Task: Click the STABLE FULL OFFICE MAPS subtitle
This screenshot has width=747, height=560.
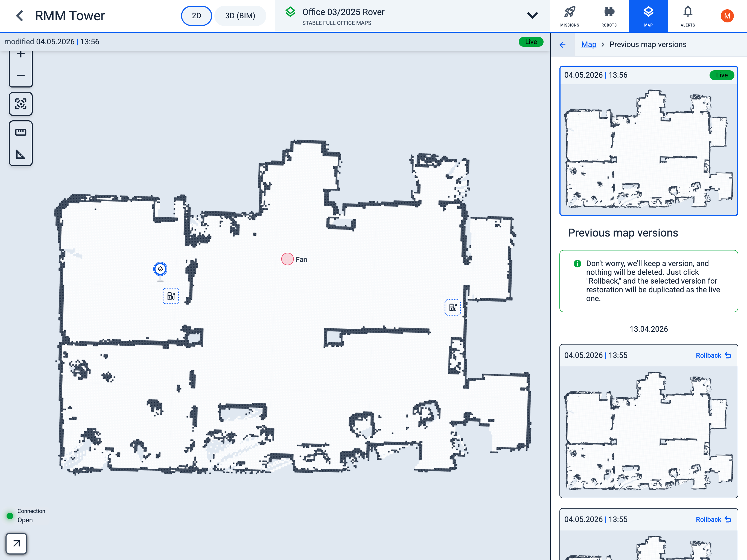Action: coord(336,23)
